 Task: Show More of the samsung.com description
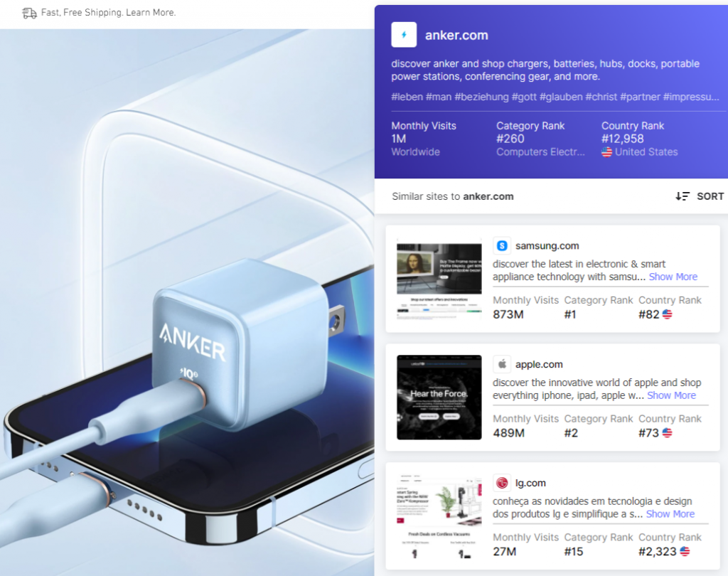click(x=673, y=277)
